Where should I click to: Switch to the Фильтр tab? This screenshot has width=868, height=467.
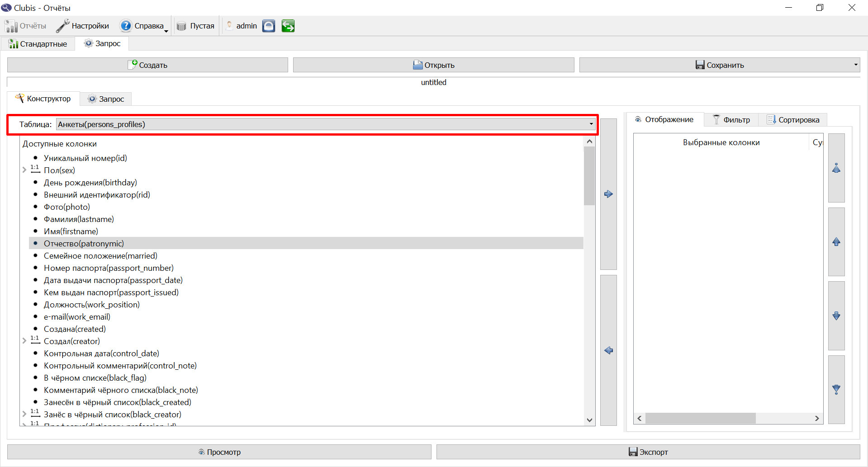[x=731, y=120]
